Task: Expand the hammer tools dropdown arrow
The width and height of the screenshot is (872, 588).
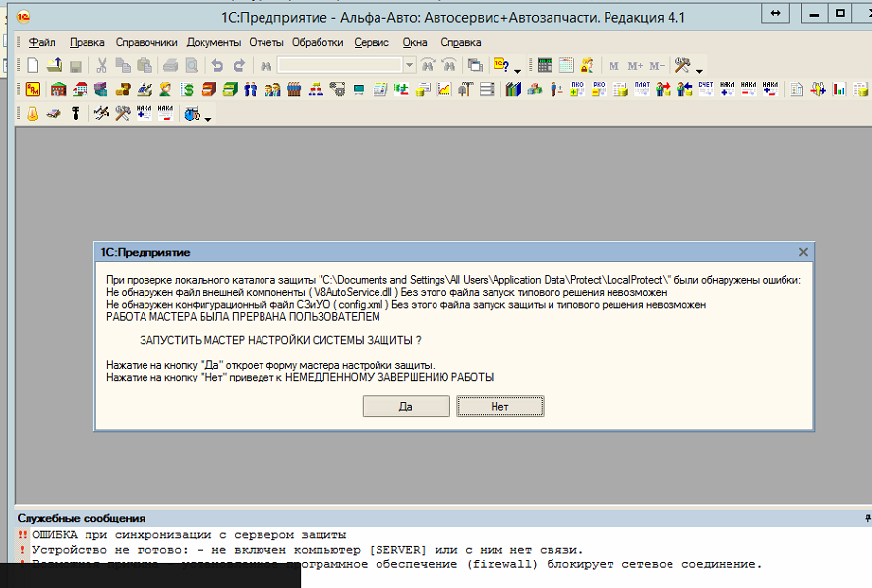Action: click(699, 69)
